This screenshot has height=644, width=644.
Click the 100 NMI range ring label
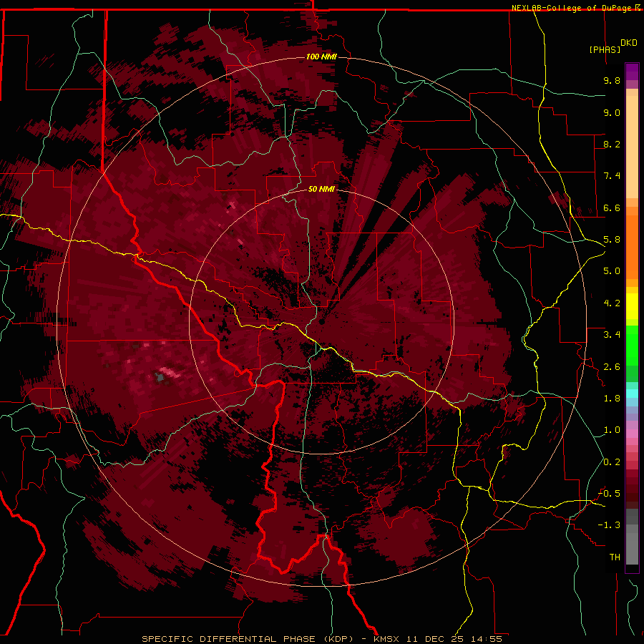[x=321, y=57]
